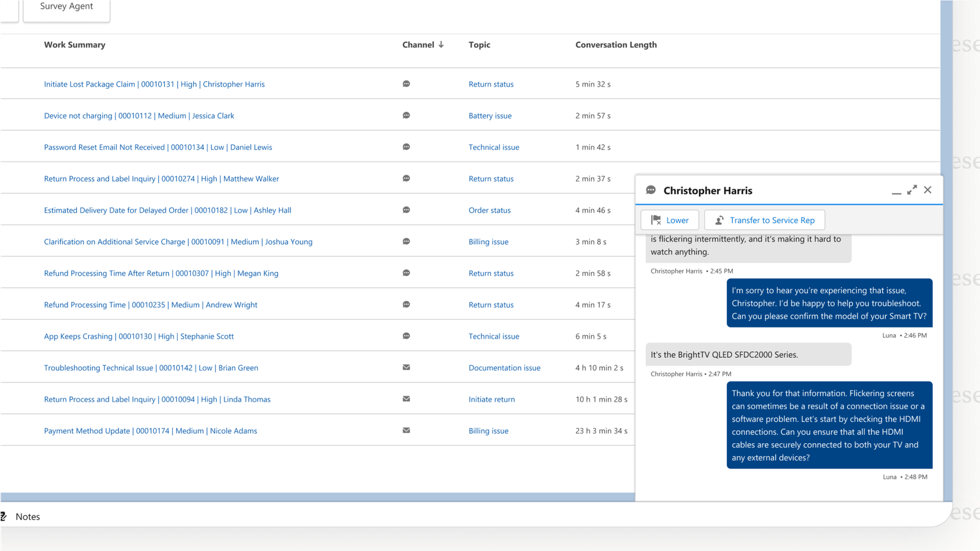
Task: Expand the Notes section at the bottom
Action: [28, 517]
